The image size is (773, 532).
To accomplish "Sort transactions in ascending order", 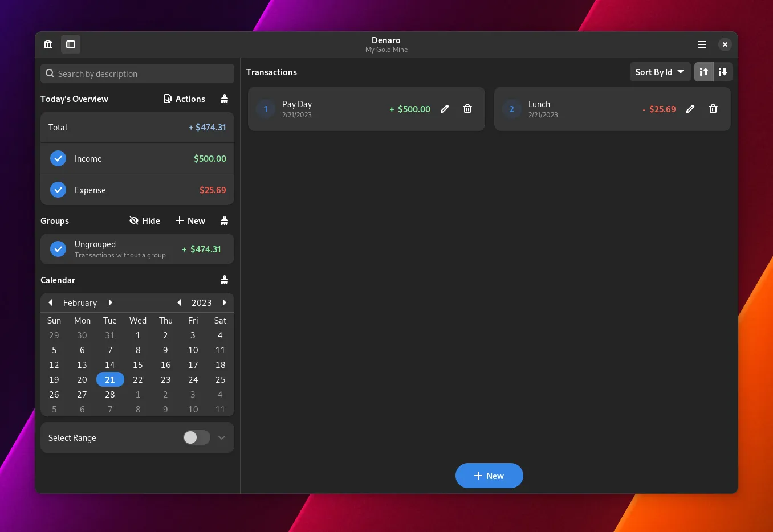I will click(x=704, y=72).
